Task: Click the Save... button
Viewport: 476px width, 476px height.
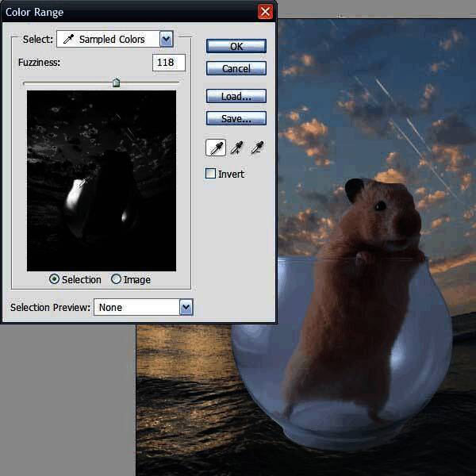Action: (x=236, y=118)
